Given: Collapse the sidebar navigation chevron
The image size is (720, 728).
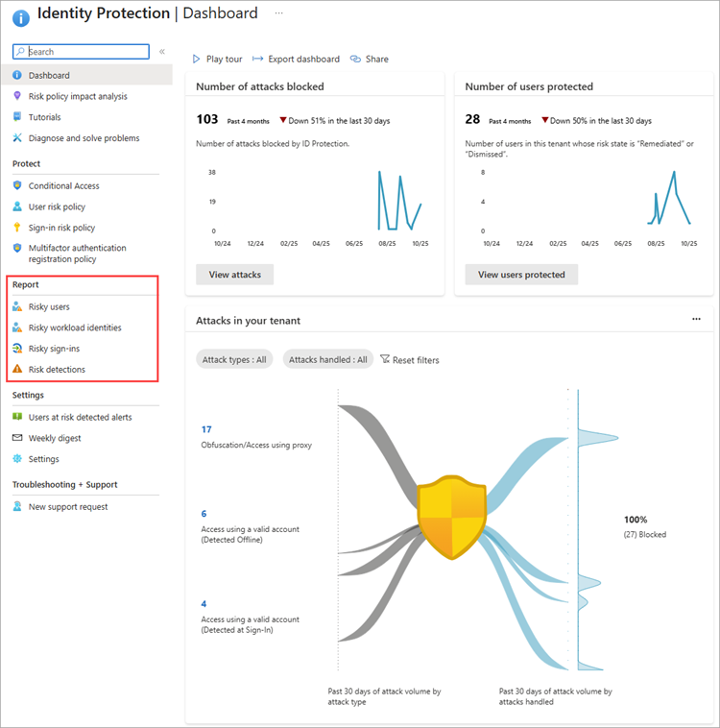Looking at the screenshot, I should coord(162,52).
